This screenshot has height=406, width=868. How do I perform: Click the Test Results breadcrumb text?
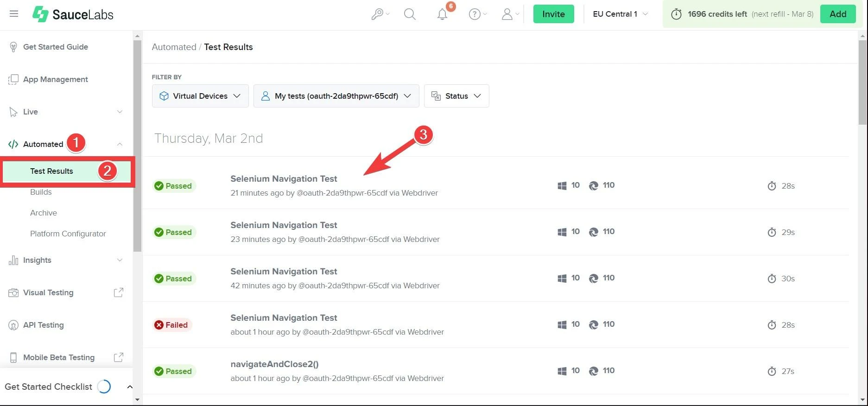click(x=228, y=47)
